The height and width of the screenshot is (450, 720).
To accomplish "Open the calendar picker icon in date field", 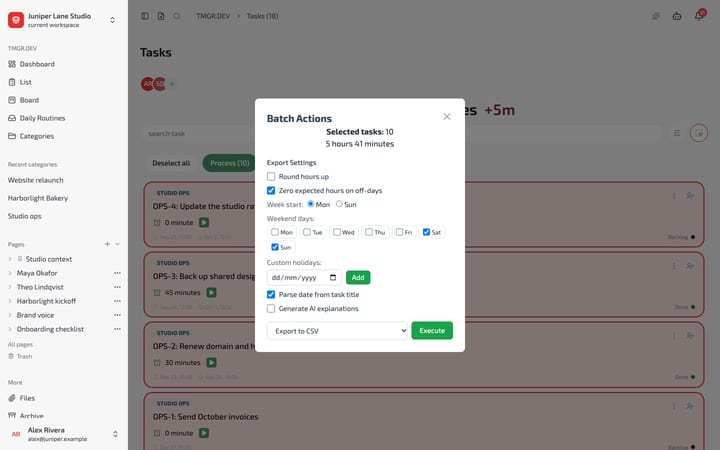I will [x=333, y=277].
